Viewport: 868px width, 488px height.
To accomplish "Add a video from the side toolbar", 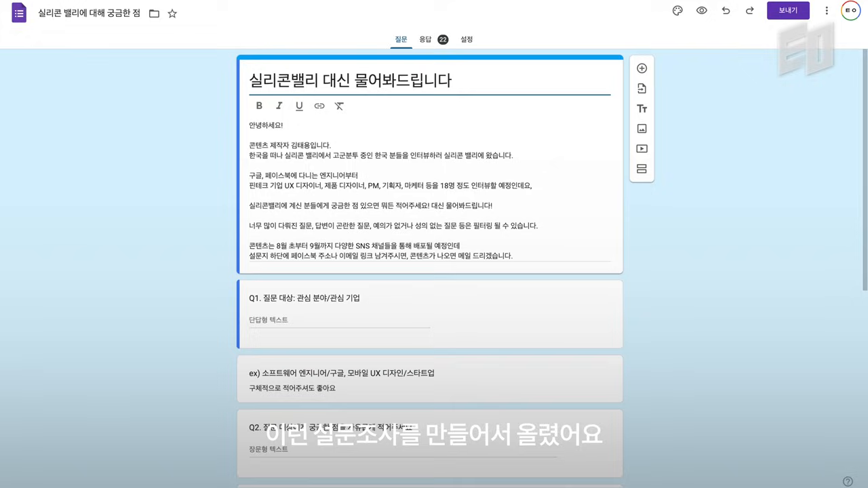I will coord(642,148).
